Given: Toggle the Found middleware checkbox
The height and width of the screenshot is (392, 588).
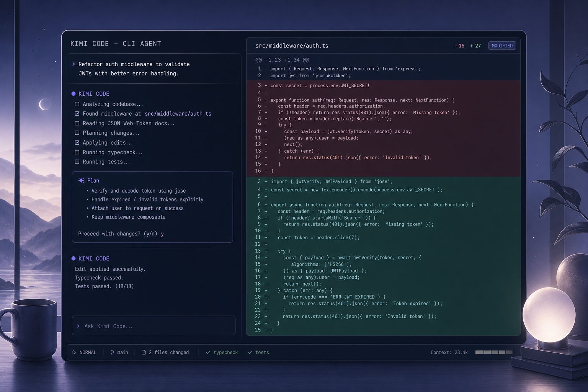Looking at the screenshot, I should (x=77, y=114).
